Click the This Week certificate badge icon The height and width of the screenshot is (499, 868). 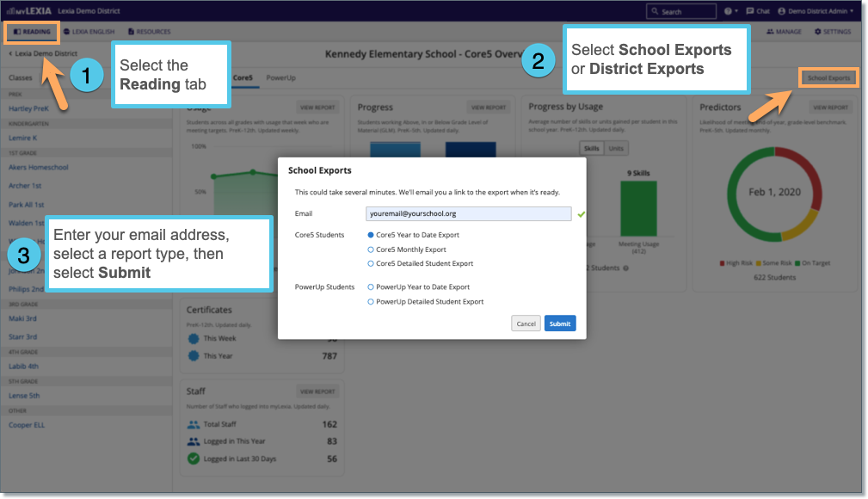pyautogui.click(x=194, y=338)
